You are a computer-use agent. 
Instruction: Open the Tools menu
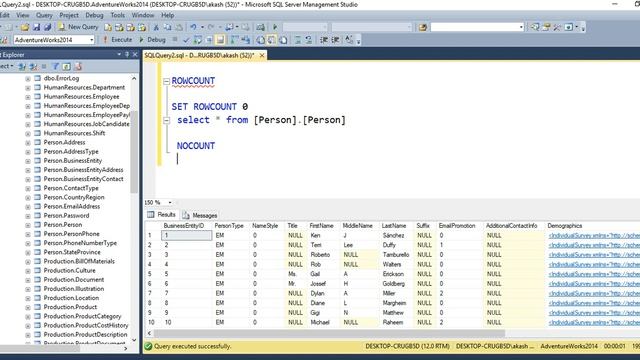tap(118, 15)
